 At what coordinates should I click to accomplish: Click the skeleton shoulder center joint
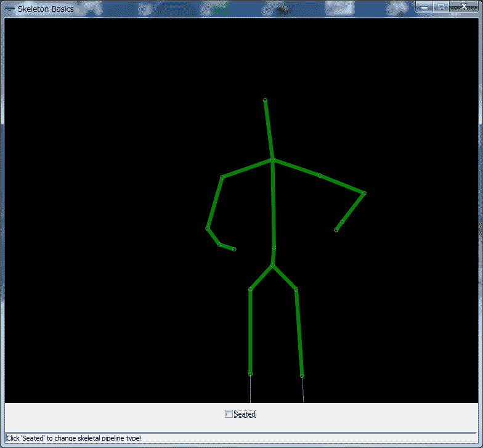(272, 160)
